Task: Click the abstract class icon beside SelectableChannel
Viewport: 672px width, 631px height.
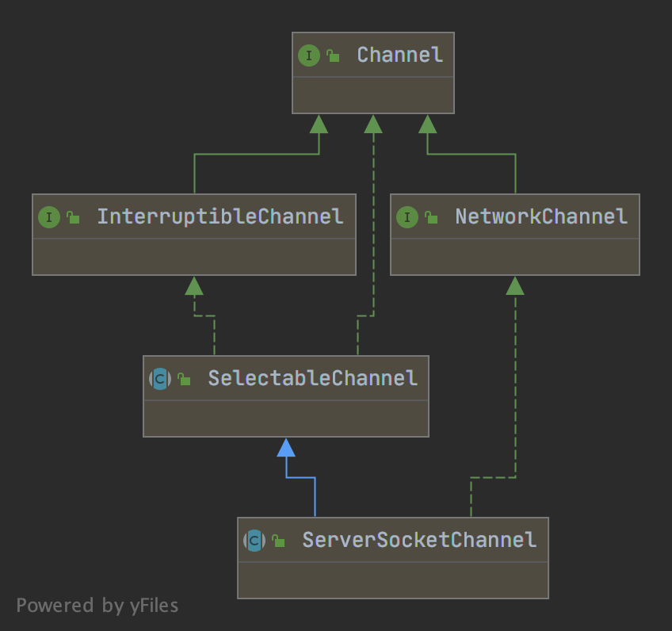Action: click(x=160, y=379)
